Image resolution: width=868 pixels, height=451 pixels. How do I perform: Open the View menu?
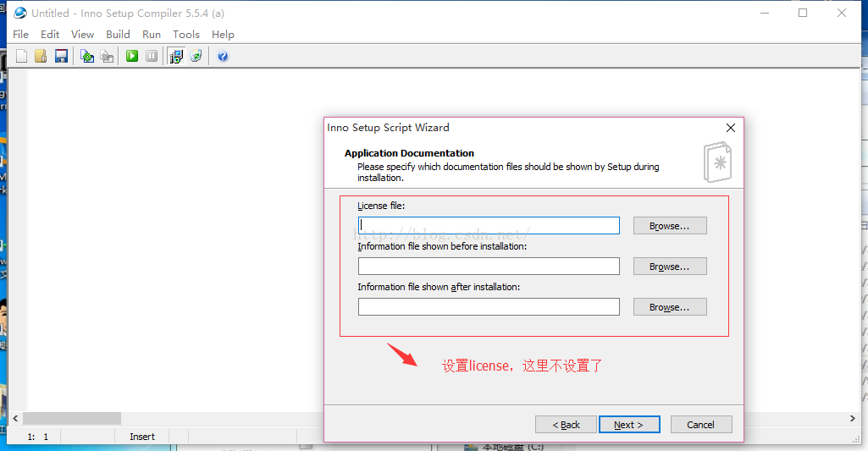pyautogui.click(x=82, y=35)
